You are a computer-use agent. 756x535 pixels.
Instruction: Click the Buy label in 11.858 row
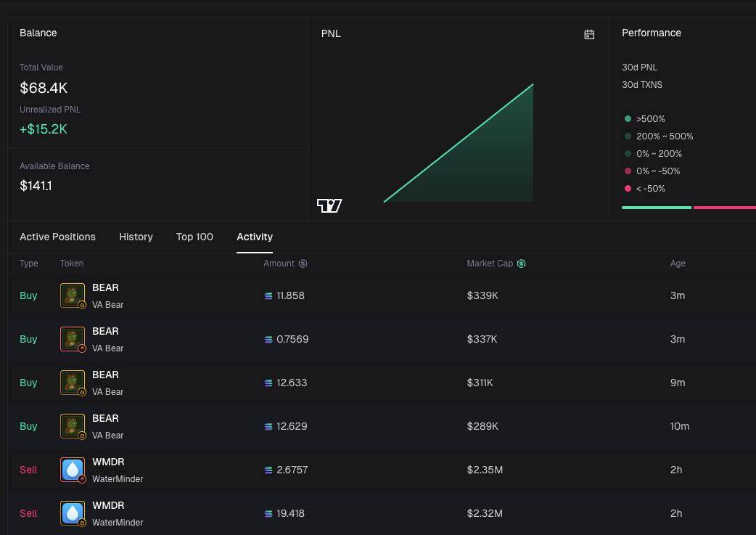28,295
